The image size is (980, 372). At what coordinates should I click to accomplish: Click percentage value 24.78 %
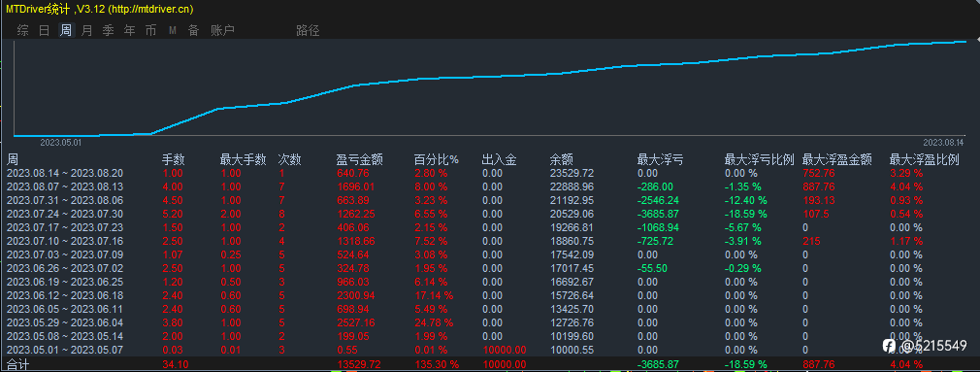click(x=435, y=322)
